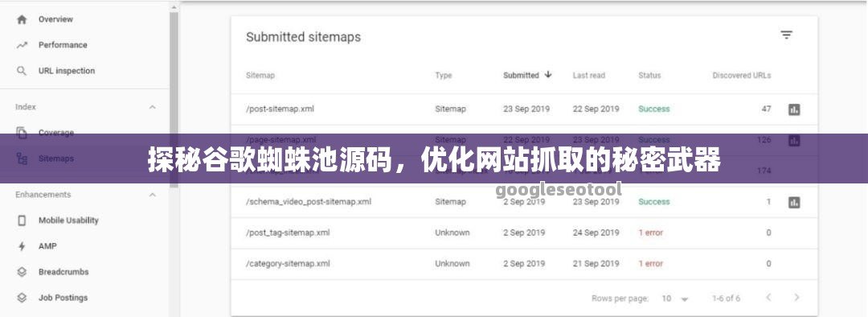Click the Mobile Usability phone icon
Image resolution: width=868 pixels, height=317 pixels.
click(x=22, y=220)
